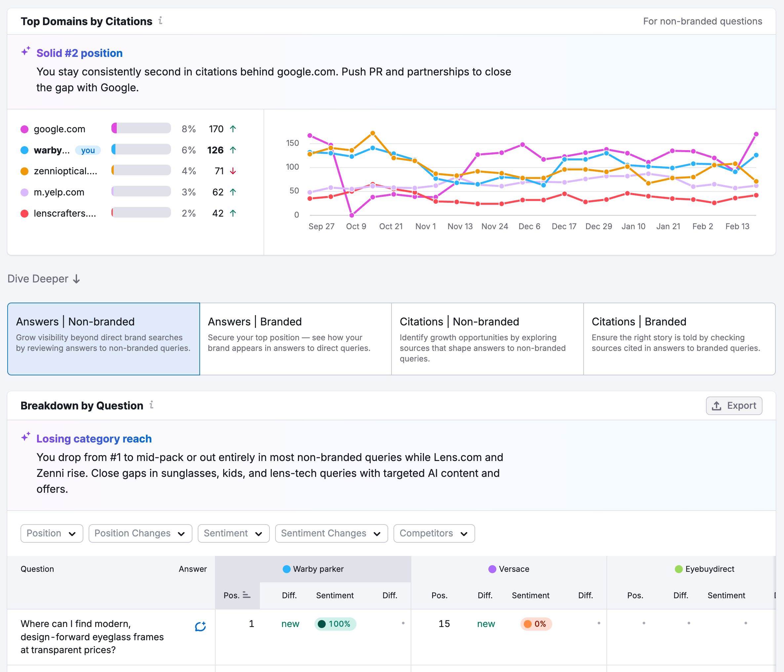This screenshot has width=784, height=672.
Task: Open the Competitors filter dropdown
Action: coord(433,533)
